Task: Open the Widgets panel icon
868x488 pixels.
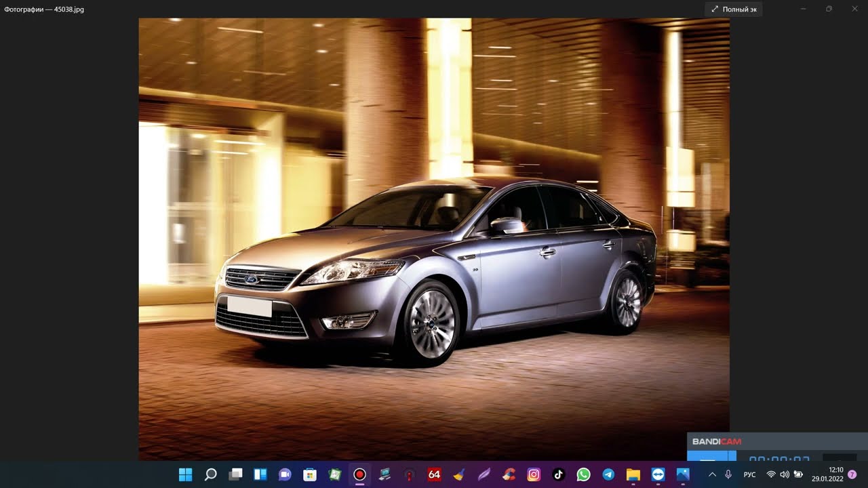Action: tap(260, 474)
